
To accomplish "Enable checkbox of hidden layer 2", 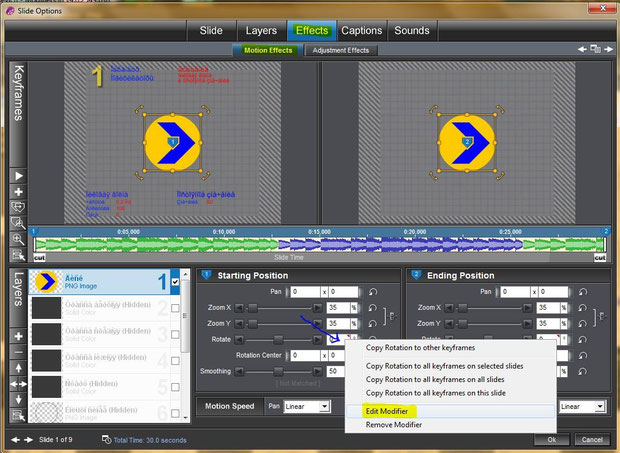I will [x=175, y=308].
